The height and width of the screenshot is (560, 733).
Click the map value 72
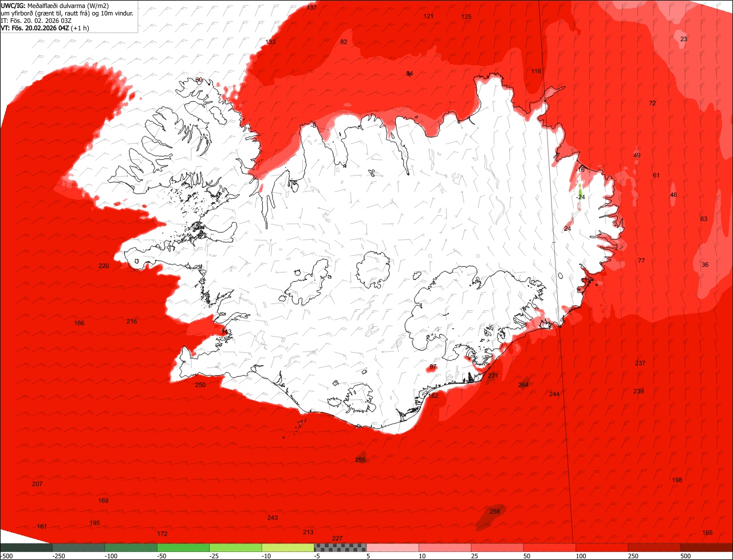click(x=652, y=103)
